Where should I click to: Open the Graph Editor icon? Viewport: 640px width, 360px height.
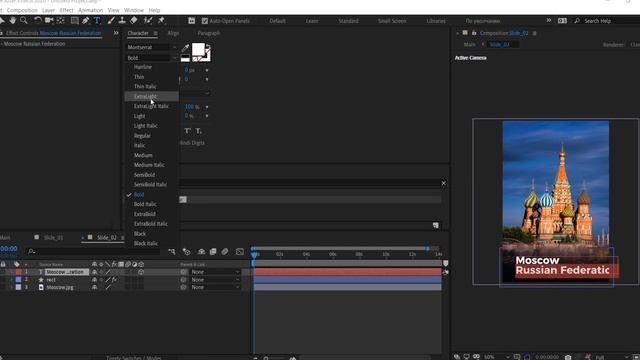pos(240,252)
